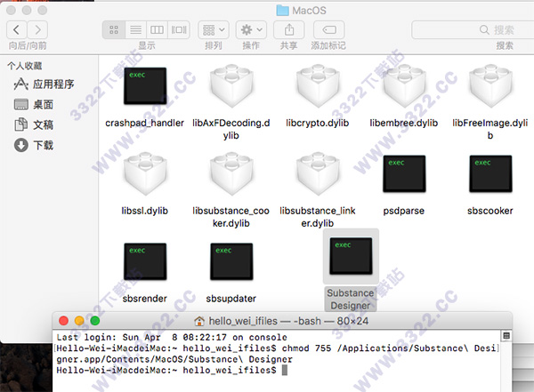Open the action gear (操作) menu
Viewport: 534px width, 392px height.
[x=251, y=30]
